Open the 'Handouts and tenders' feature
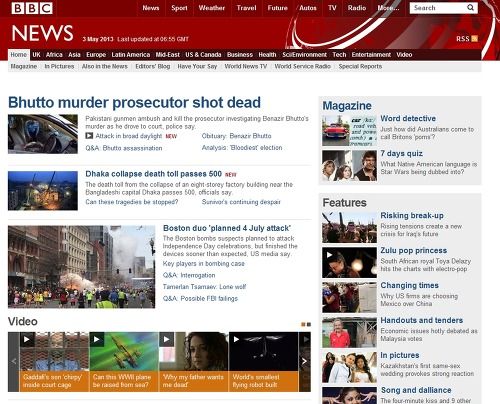The width and height of the screenshot is (500, 404). pos(422,320)
